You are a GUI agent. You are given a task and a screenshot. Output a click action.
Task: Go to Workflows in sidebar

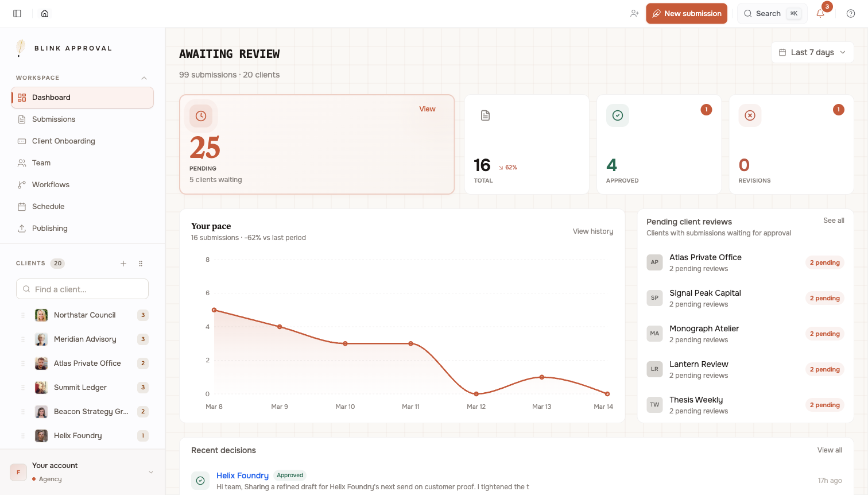51,185
